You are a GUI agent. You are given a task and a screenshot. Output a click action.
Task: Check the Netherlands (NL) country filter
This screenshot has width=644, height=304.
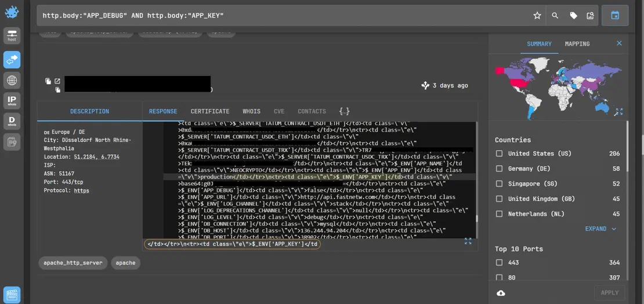coord(499,214)
